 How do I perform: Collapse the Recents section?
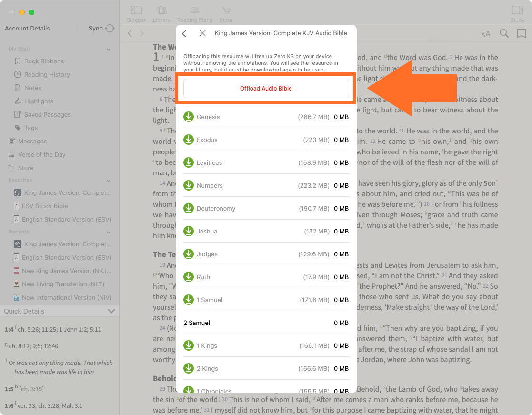coord(108,232)
